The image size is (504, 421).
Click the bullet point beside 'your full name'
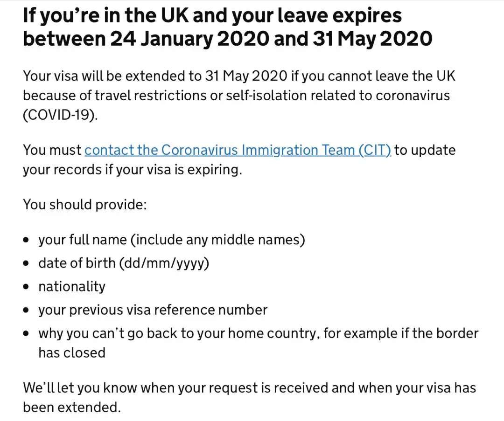point(27,241)
